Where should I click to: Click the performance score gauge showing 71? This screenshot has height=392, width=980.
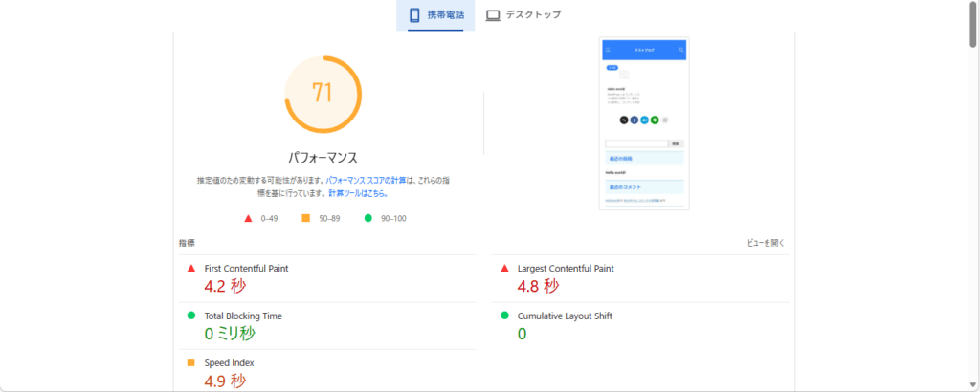coord(322,93)
